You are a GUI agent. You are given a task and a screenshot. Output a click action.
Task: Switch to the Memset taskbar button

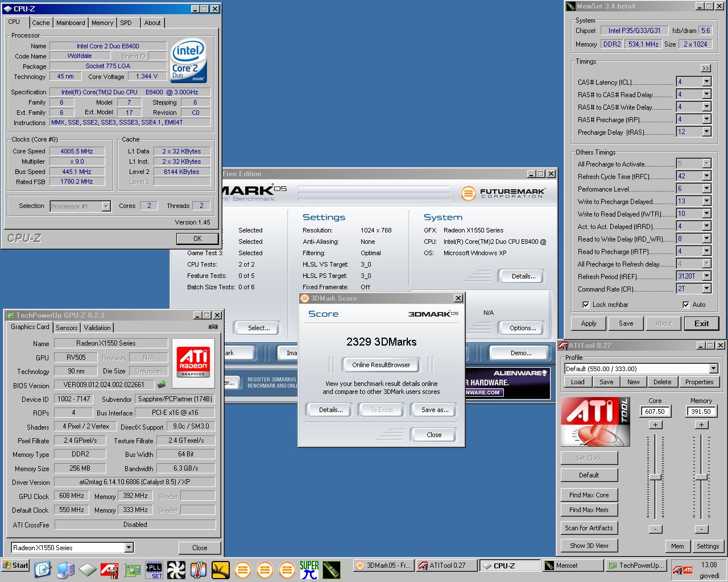(572, 566)
